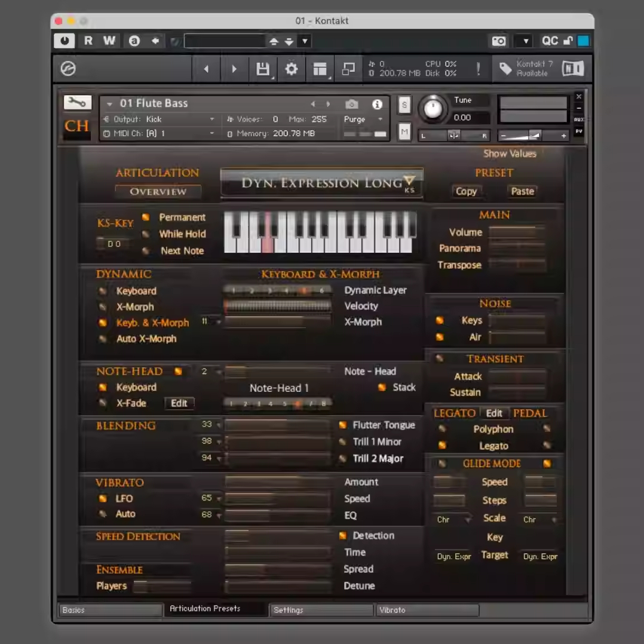Go to next instrument with right arrow
This screenshot has width=644, height=644.
pos(234,69)
